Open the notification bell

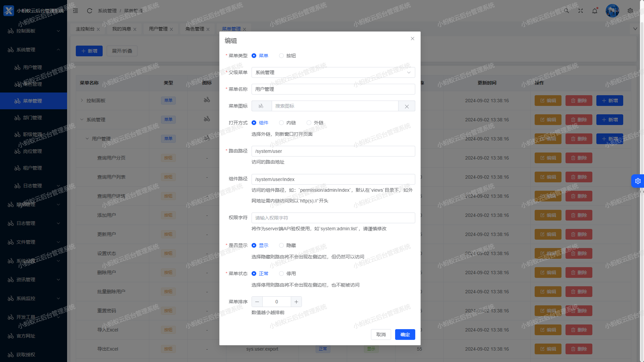point(594,11)
